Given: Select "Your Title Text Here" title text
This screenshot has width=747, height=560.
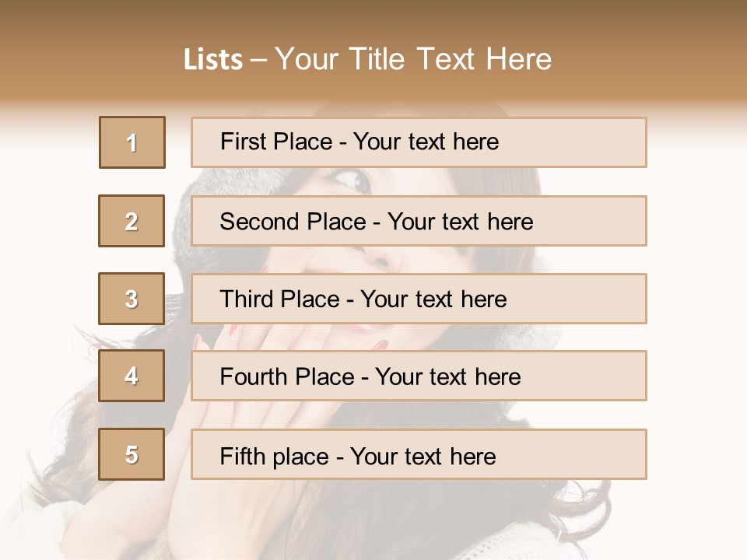Looking at the screenshot, I should point(413,59).
